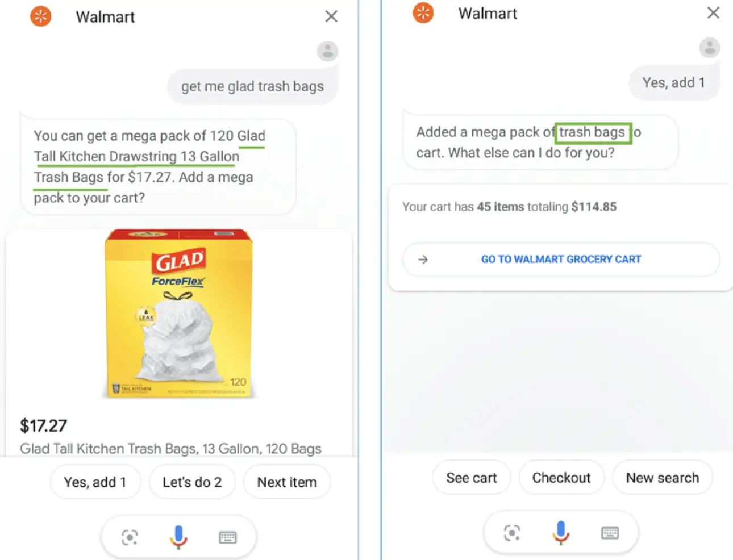This screenshot has height=560, width=733.
Task: Click the Walmart spark logo in right header
Action: (x=422, y=12)
